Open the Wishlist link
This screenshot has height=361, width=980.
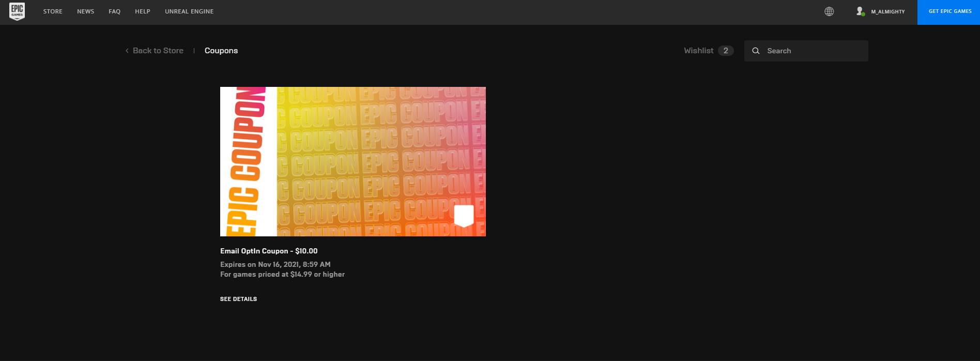698,51
